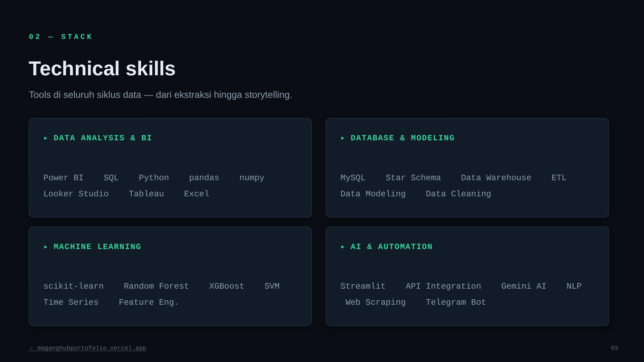Select the 'ETL' skill tag

559,178
